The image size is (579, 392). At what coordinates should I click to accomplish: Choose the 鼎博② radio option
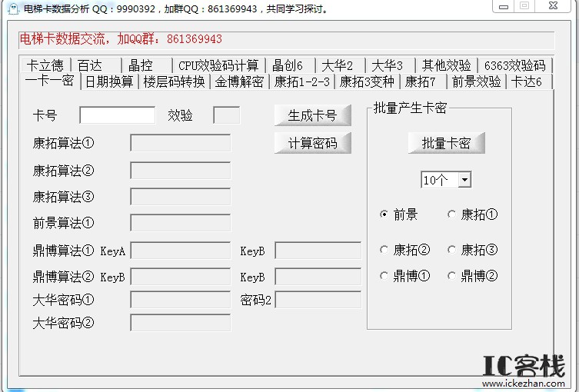[452, 276]
